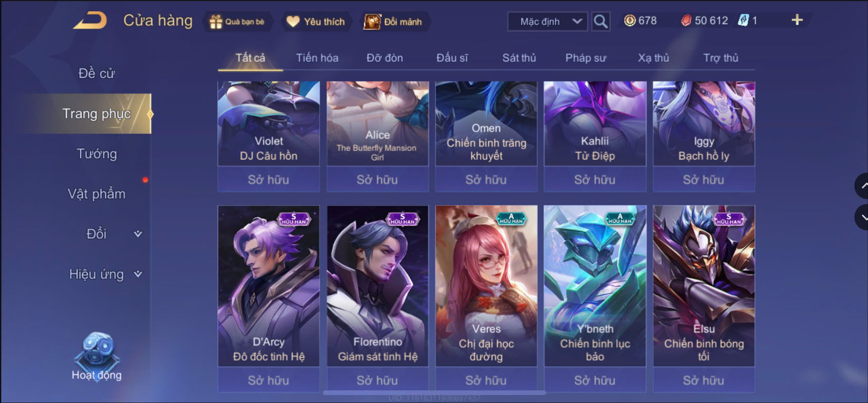Select Vật phẩm in the sidebar
This screenshot has height=403, width=868.
pos(96,194)
